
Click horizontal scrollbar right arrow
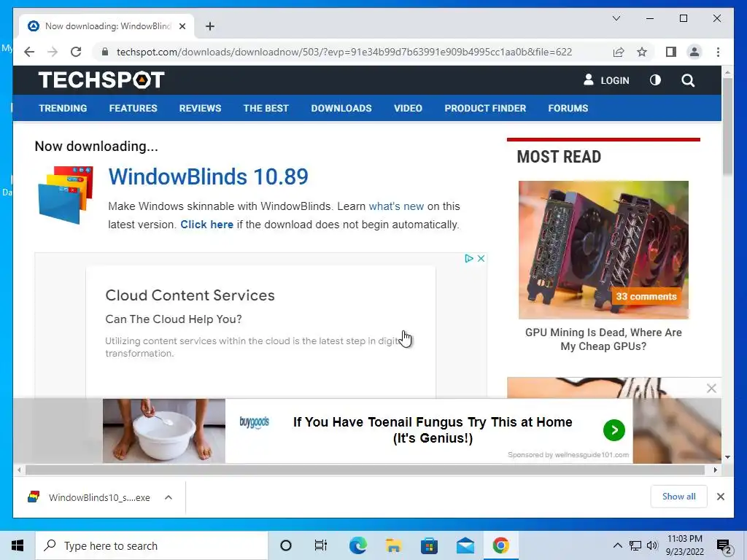coord(715,470)
